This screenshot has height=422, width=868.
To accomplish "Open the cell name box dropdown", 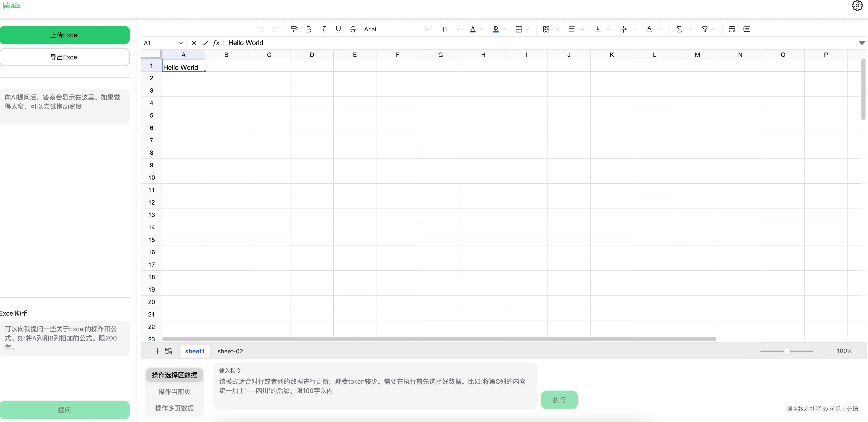I will (181, 43).
